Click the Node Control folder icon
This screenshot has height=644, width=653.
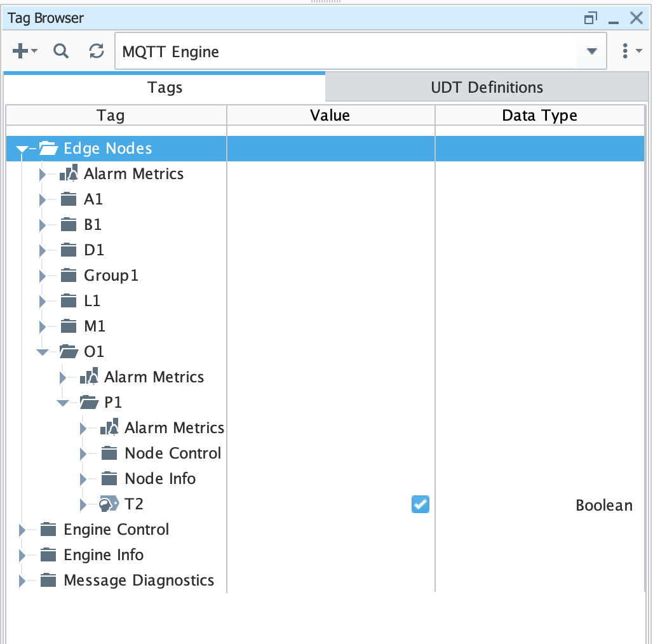109,453
